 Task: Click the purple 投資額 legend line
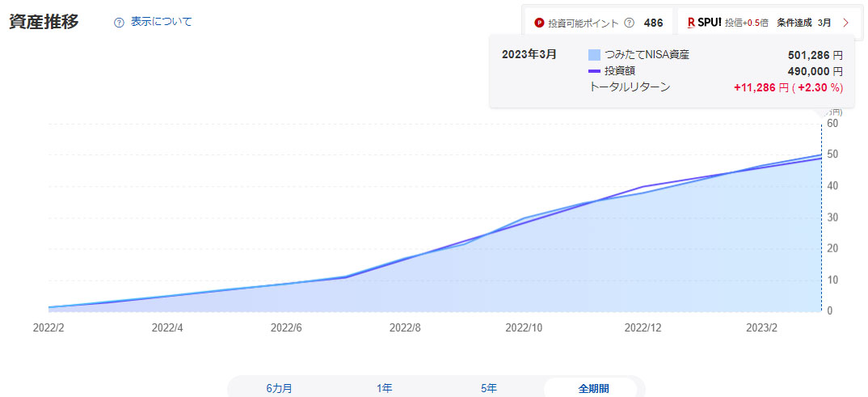click(x=594, y=71)
